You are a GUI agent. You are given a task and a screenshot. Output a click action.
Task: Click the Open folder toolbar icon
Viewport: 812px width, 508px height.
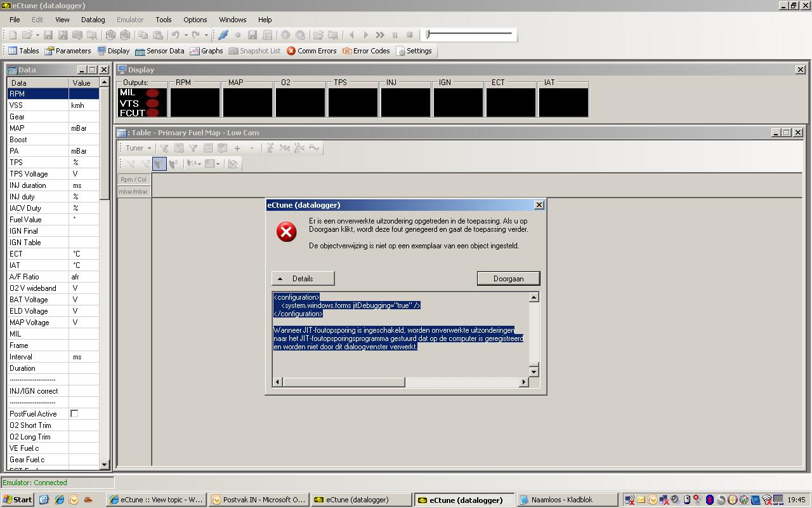tap(27, 35)
